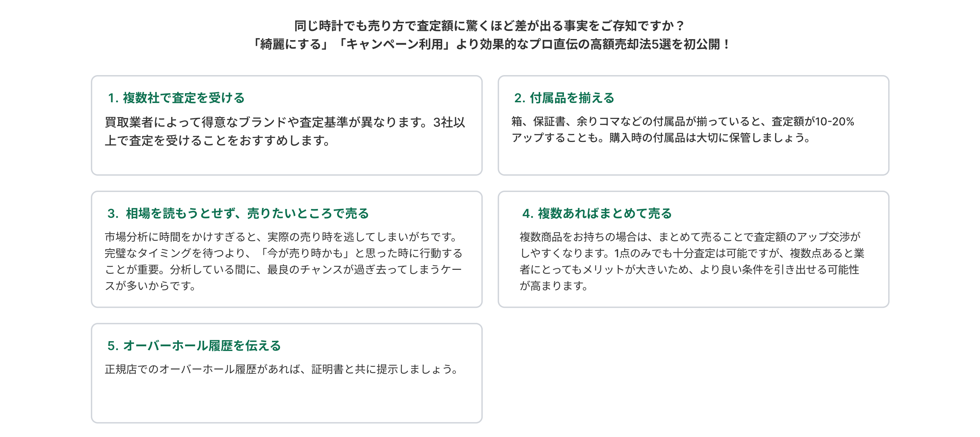
Task: Click the final line が高まります
Action: coord(554,286)
